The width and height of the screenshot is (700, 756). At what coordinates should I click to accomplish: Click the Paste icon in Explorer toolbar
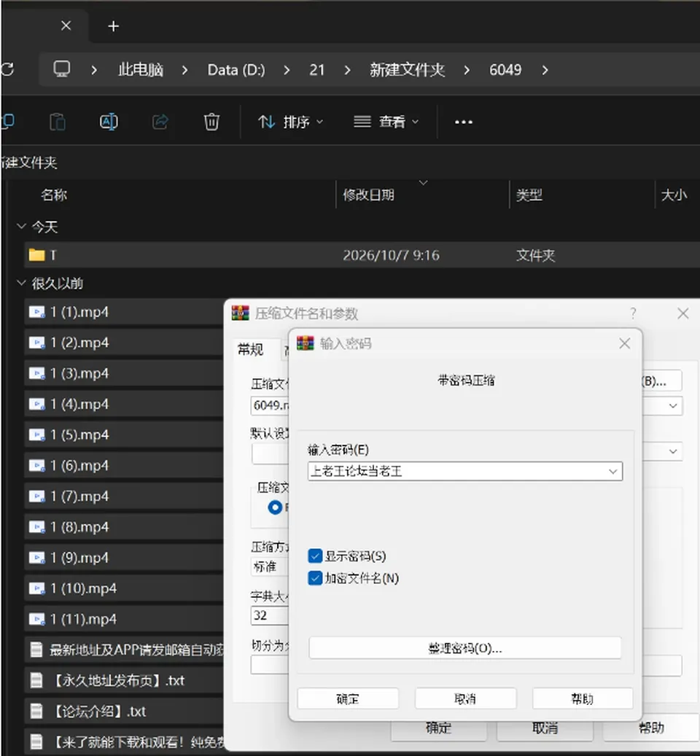58,122
